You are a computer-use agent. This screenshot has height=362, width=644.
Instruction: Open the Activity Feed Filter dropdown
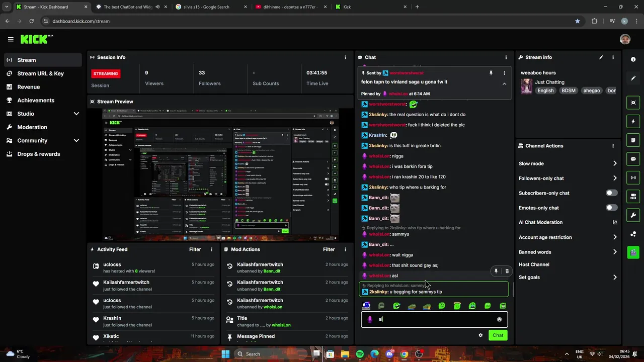click(195, 249)
